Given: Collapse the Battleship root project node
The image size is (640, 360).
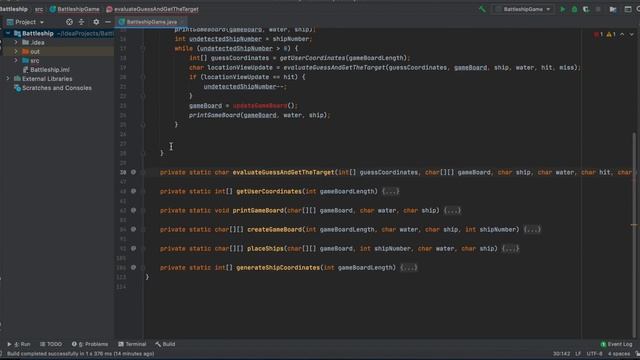Looking at the screenshot, I should [x=8, y=33].
